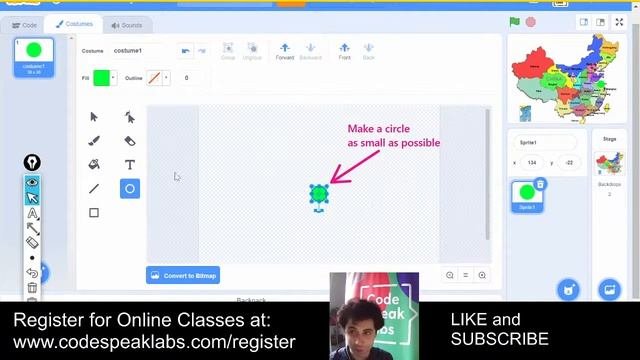Edit the Sprite name field
The width and height of the screenshot is (640, 360).
pyautogui.click(x=544, y=142)
